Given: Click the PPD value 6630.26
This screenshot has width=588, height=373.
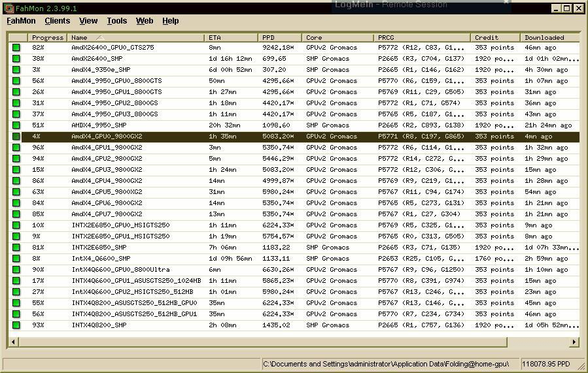Looking at the screenshot, I should [278, 270].
